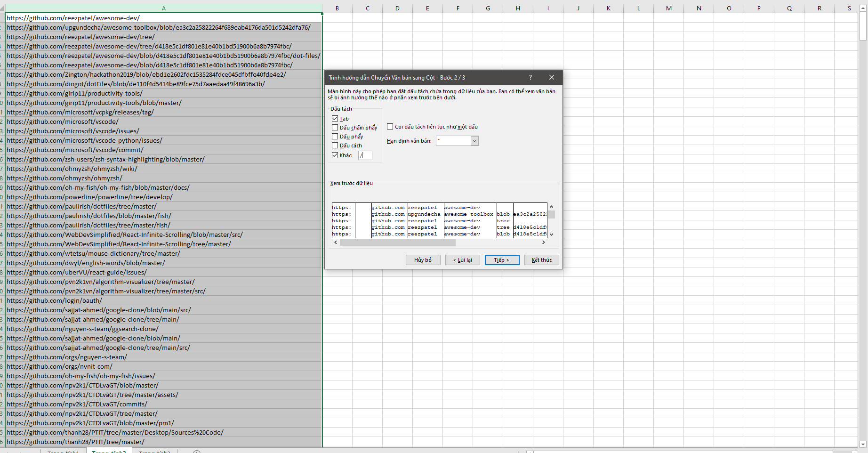Screen dimensions: 868x453
Task: Open the 'Hạn định văn bản' dropdown
Action: [x=474, y=141]
